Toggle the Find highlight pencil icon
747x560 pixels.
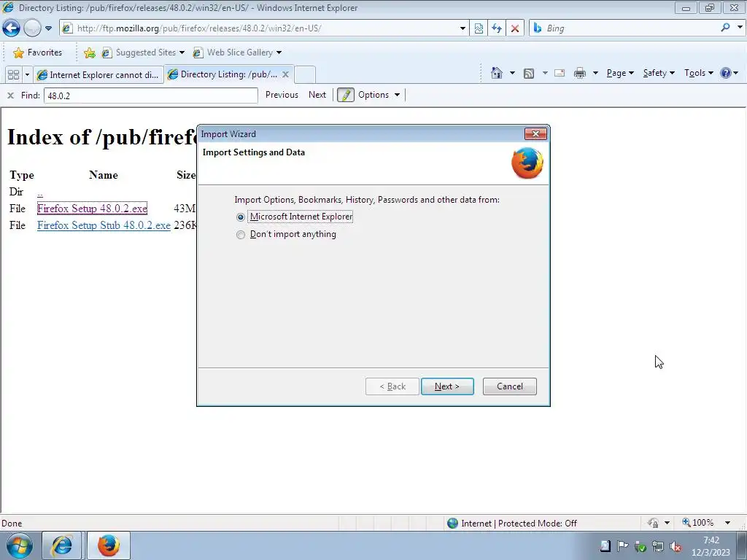(346, 95)
